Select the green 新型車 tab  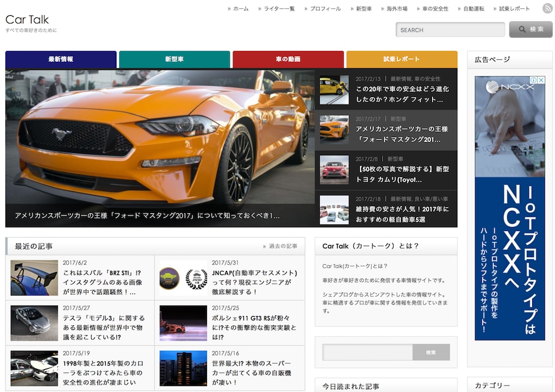pos(175,59)
